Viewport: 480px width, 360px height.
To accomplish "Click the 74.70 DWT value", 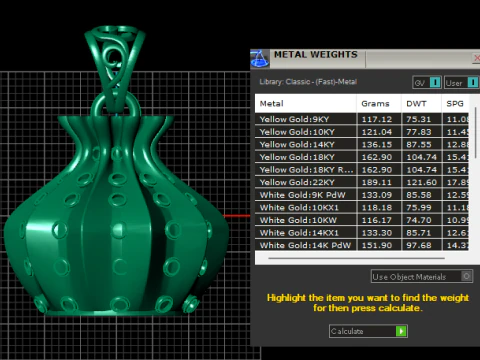I will (419, 220).
